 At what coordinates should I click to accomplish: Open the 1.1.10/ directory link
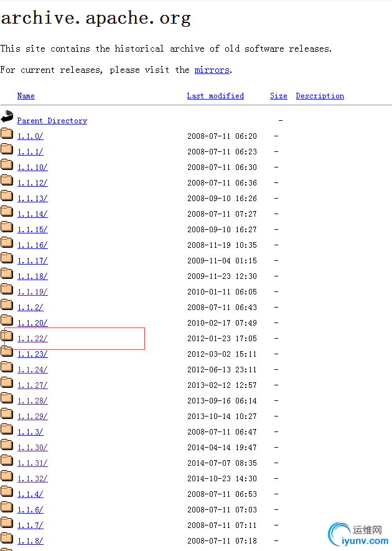point(32,167)
